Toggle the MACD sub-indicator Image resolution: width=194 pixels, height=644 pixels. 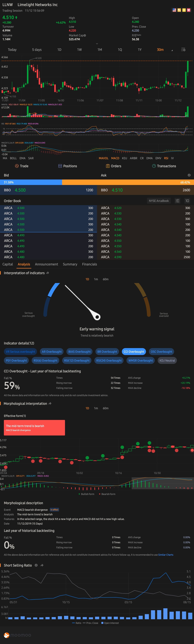point(115,158)
